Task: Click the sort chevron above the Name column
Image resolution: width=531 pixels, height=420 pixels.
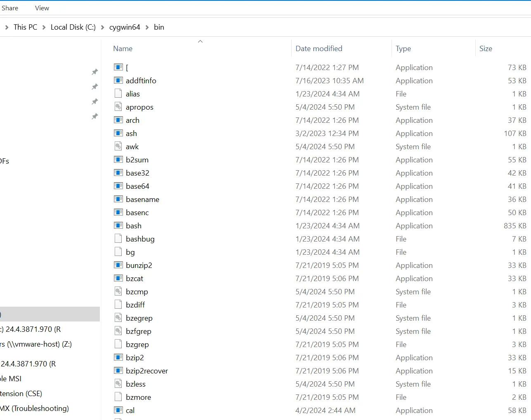Action: [200, 41]
